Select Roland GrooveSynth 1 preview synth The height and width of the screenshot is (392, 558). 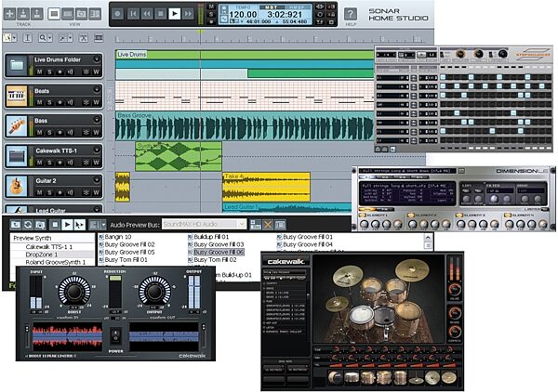(x=56, y=262)
